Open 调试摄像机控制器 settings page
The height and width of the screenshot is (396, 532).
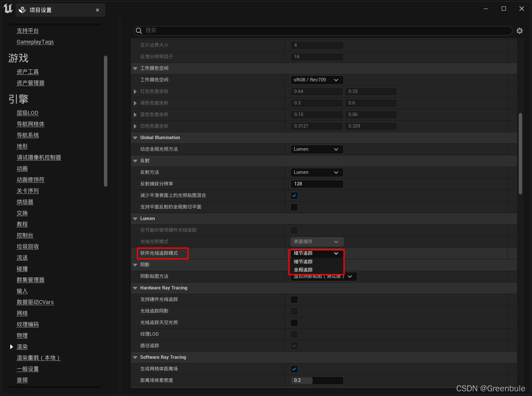[39, 158]
